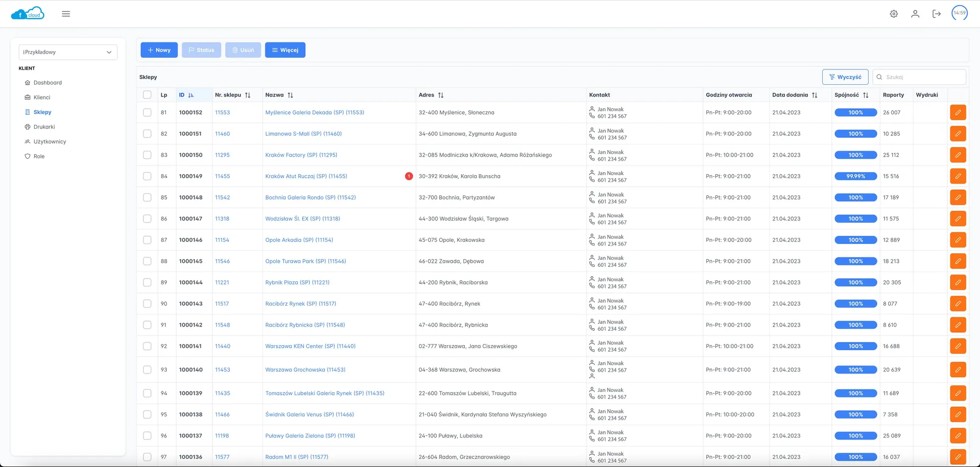Select the header select-all checkbox
Screen dimensions: 980x467
(147, 95)
